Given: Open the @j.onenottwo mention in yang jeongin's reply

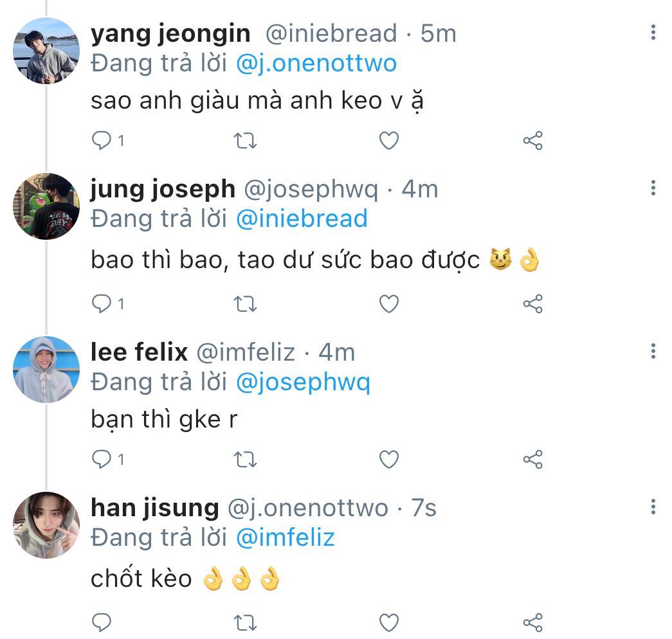Looking at the screenshot, I should click(x=316, y=64).
